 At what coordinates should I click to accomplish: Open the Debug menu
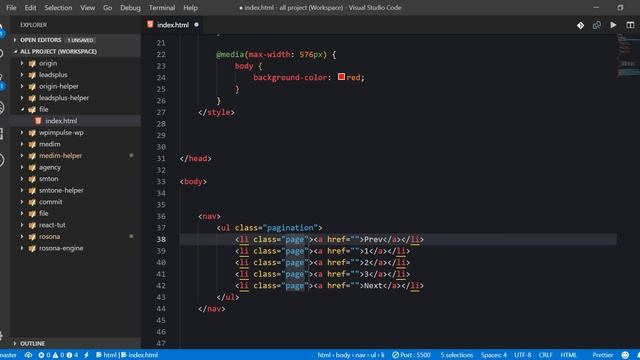click(130, 8)
